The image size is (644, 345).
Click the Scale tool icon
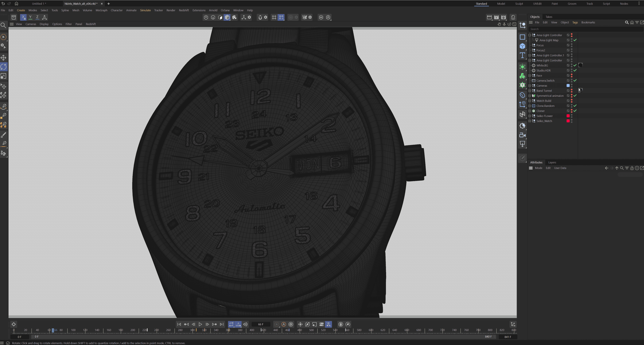[x=4, y=76]
